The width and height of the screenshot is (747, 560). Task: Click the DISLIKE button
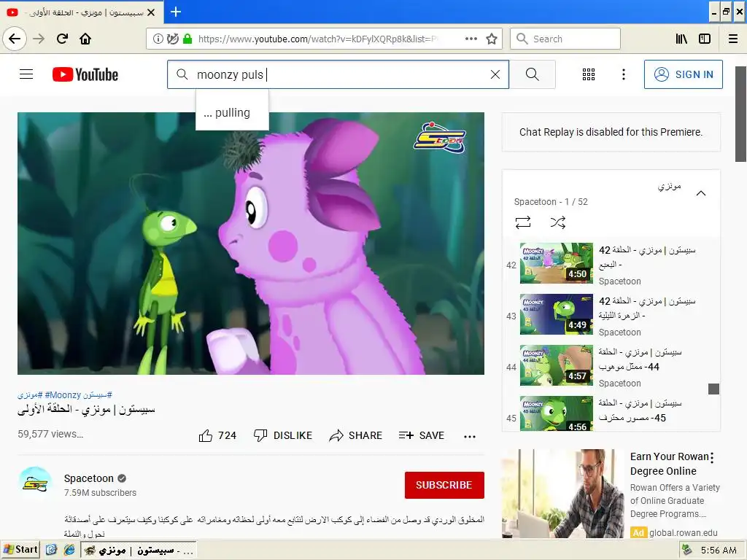[x=283, y=435]
